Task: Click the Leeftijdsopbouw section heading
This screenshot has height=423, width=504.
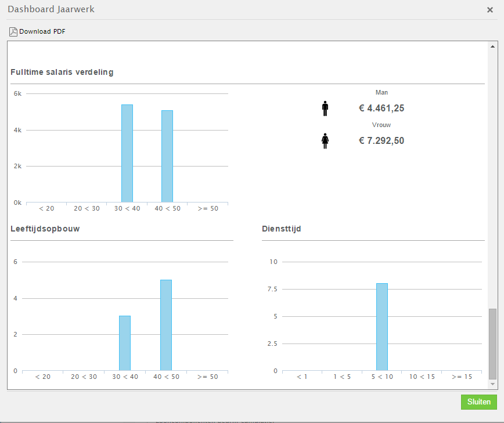Action: tap(45, 229)
